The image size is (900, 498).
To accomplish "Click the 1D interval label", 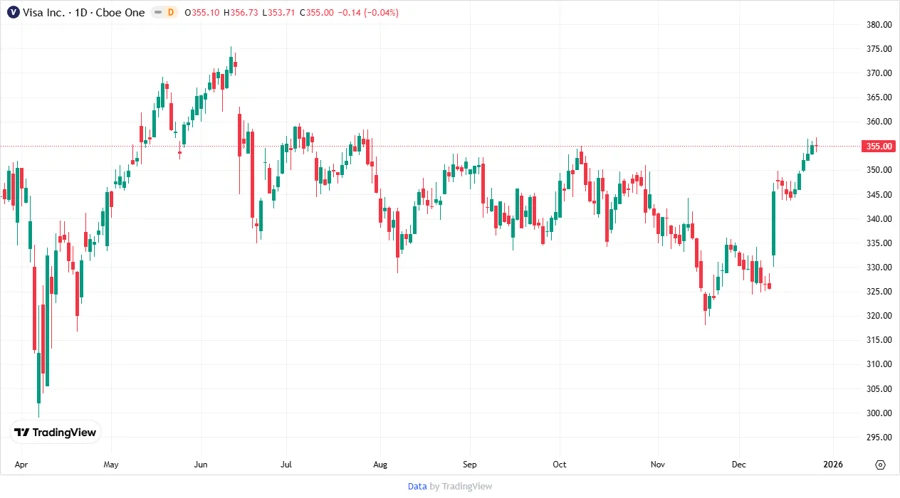I will (x=83, y=11).
